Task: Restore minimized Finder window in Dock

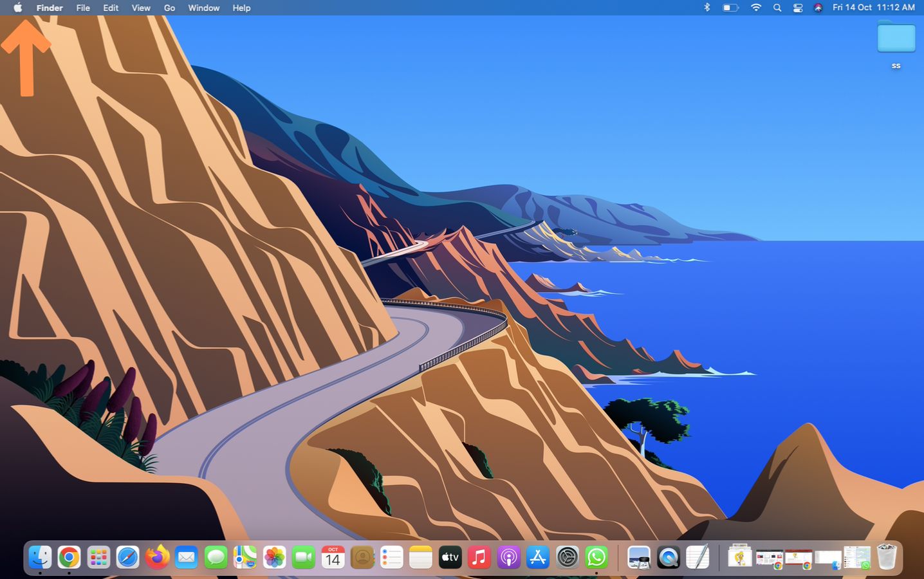Action: [828, 559]
